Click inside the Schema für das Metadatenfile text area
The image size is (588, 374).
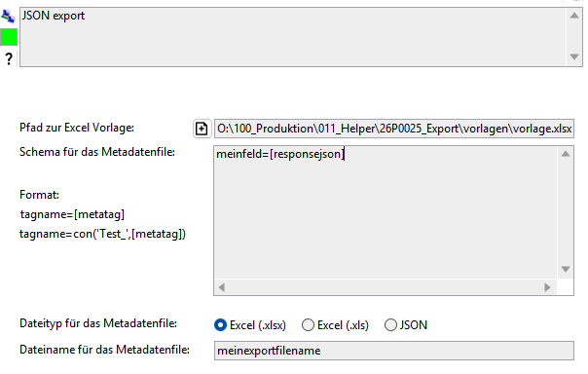(x=386, y=212)
